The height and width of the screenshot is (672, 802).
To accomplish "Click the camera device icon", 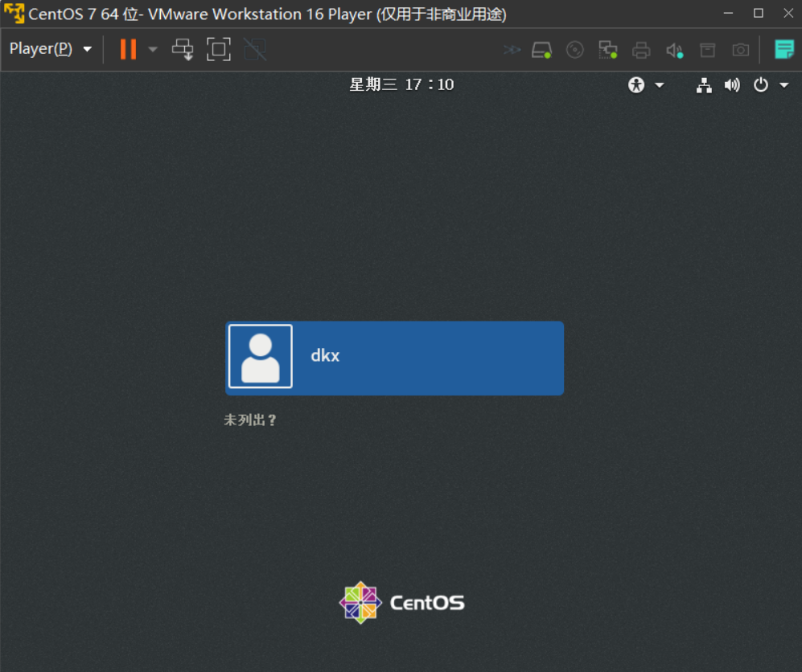I will coord(740,50).
